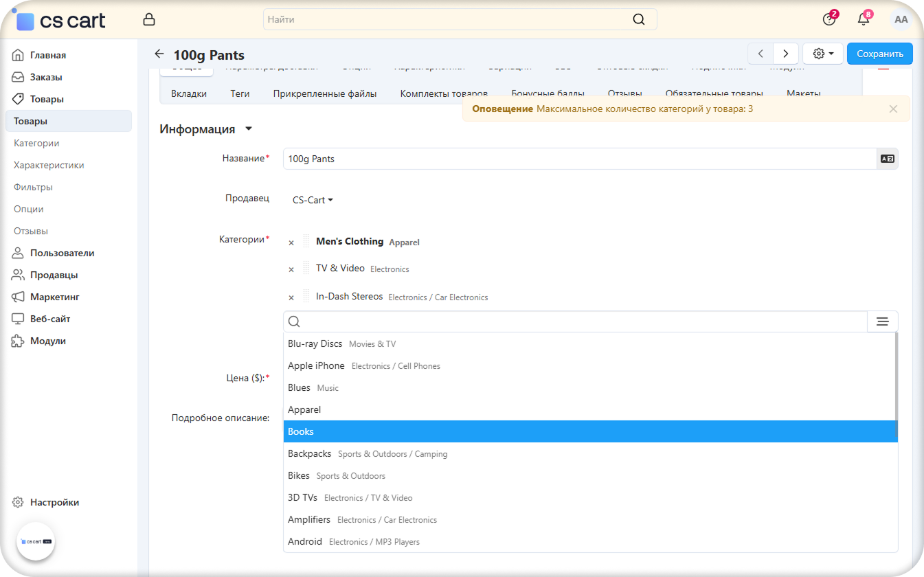Click the search magnifier icon in top bar
This screenshot has width=924, height=577.
(x=638, y=20)
